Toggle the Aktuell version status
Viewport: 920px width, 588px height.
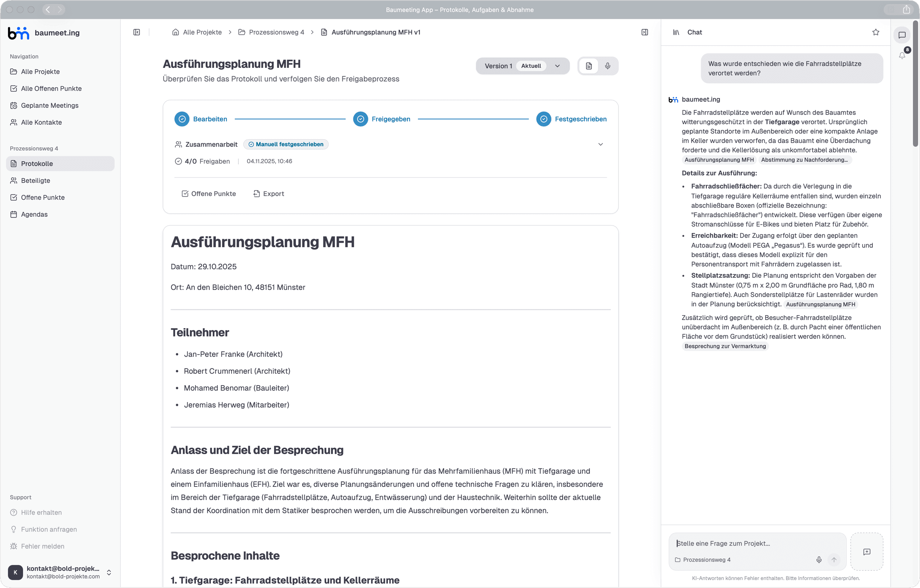point(531,66)
